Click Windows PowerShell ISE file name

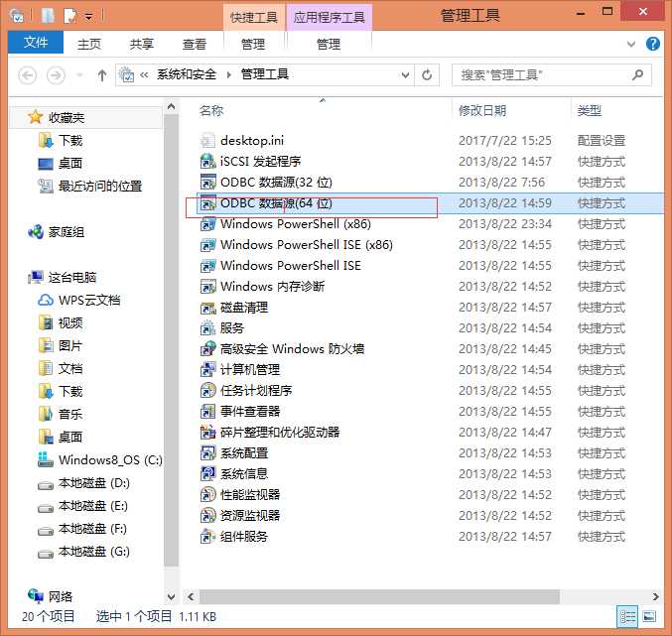click(291, 266)
